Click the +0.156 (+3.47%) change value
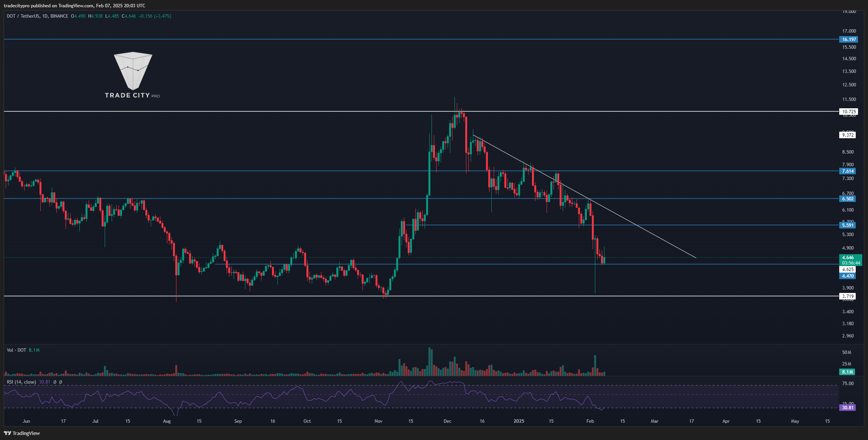The height and width of the screenshot is (440, 868). pyautogui.click(x=155, y=16)
